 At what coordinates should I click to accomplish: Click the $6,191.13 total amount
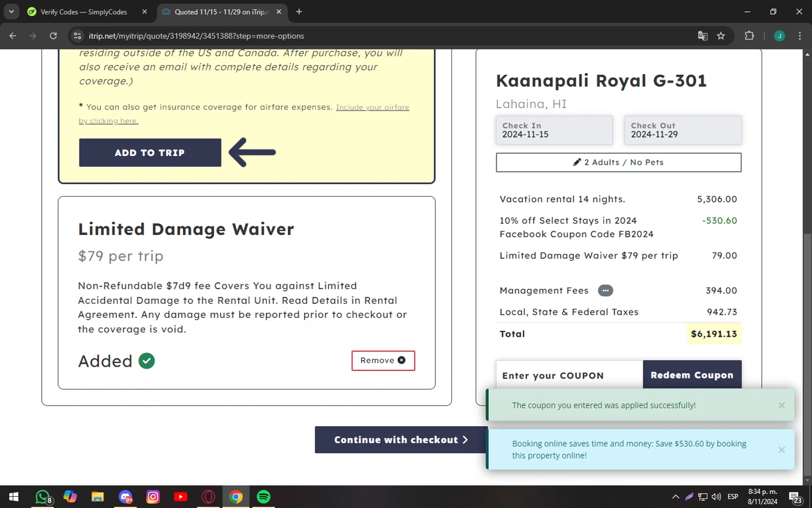pos(714,334)
